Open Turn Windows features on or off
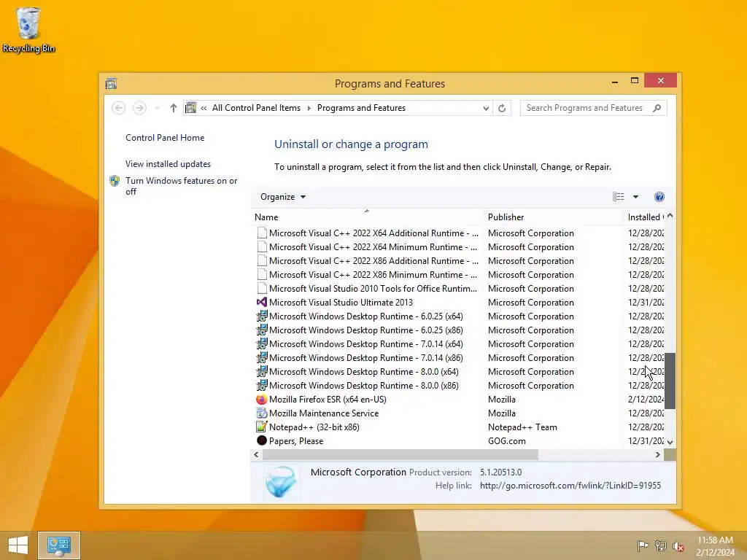The width and height of the screenshot is (747, 560). coord(181,186)
